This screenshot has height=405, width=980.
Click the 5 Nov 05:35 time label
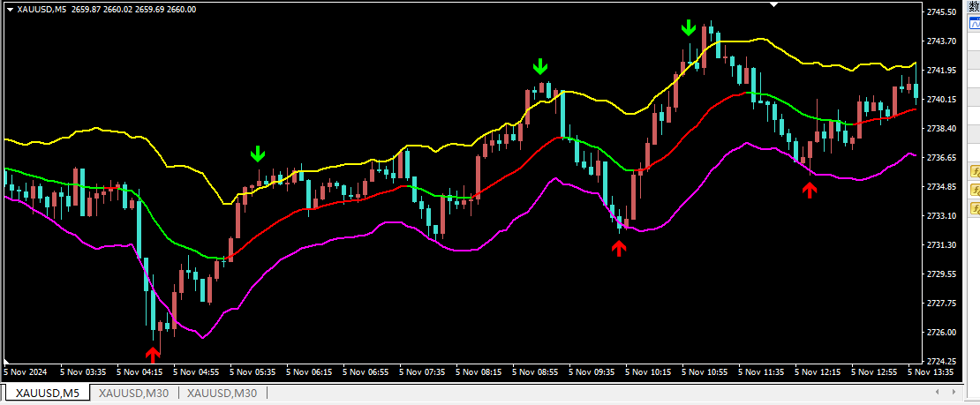coord(253,371)
